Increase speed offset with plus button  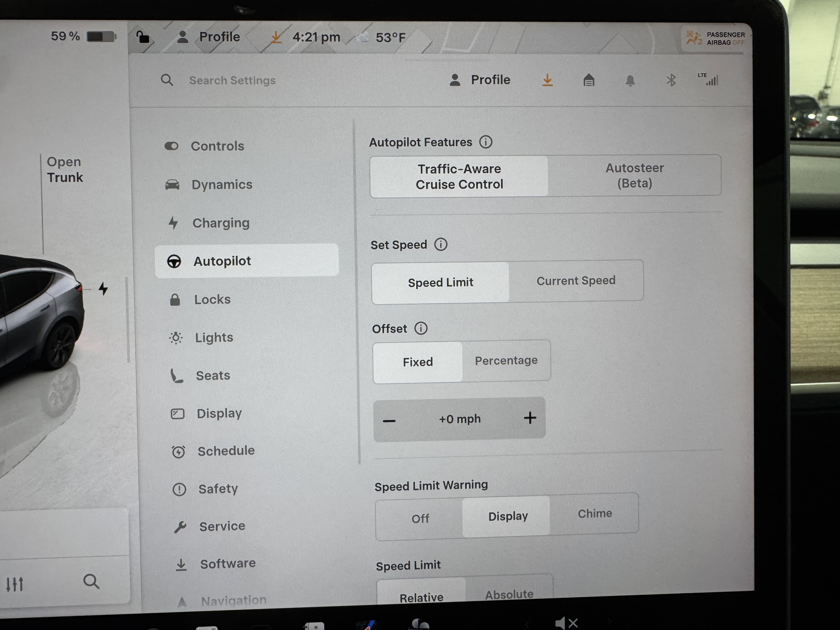(530, 418)
